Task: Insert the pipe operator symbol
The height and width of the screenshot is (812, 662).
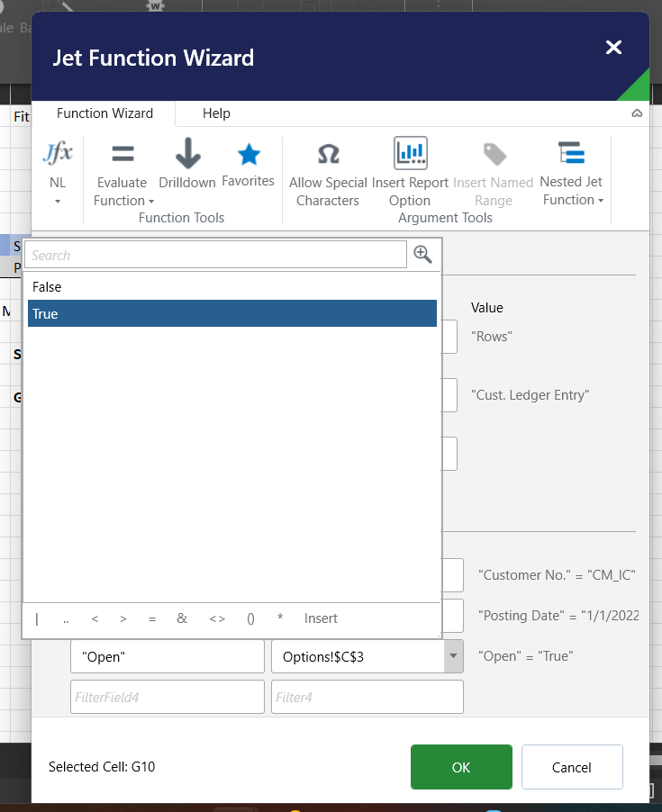Action: point(37,618)
